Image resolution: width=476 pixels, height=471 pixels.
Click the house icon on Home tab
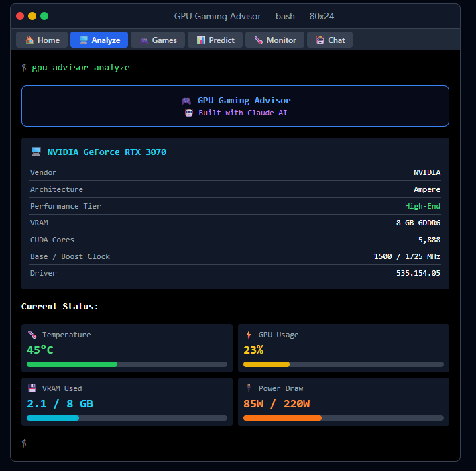[x=29, y=40]
